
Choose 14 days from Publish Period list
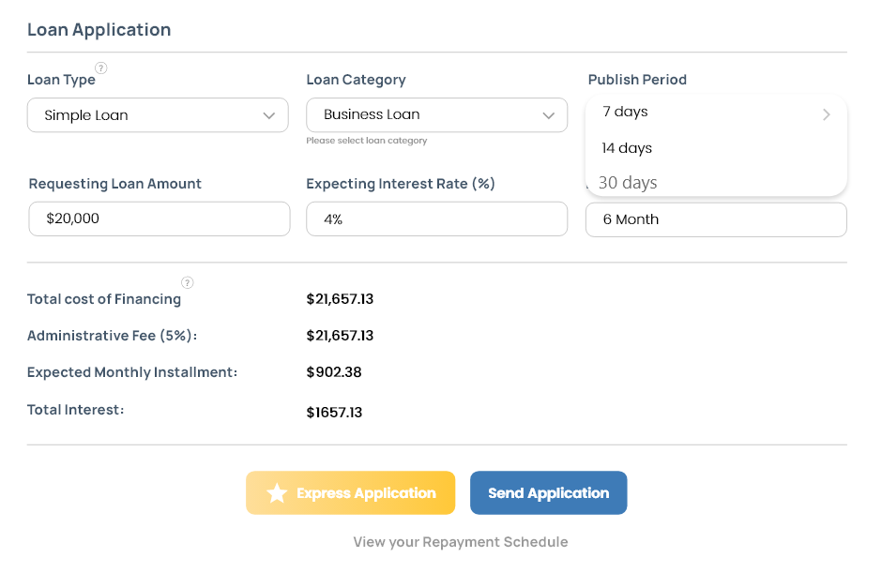(627, 148)
